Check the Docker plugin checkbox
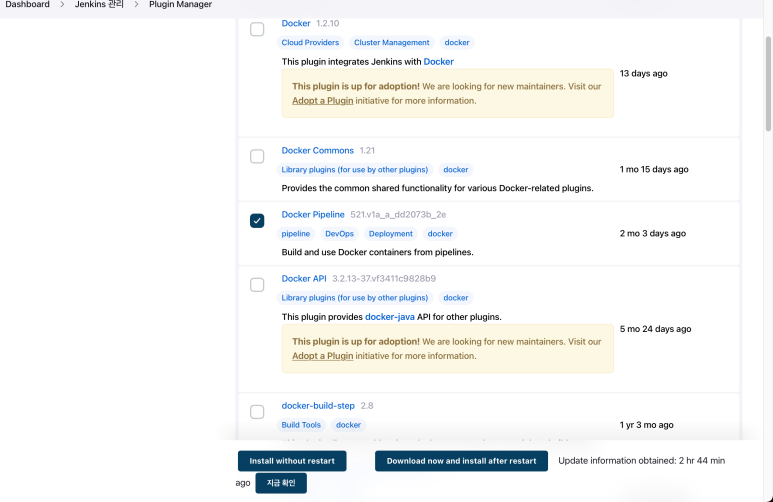 [257, 29]
